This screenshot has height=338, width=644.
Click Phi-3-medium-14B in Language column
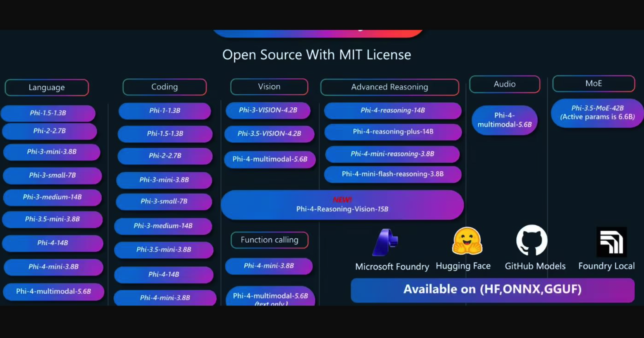click(x=52, y=197)
